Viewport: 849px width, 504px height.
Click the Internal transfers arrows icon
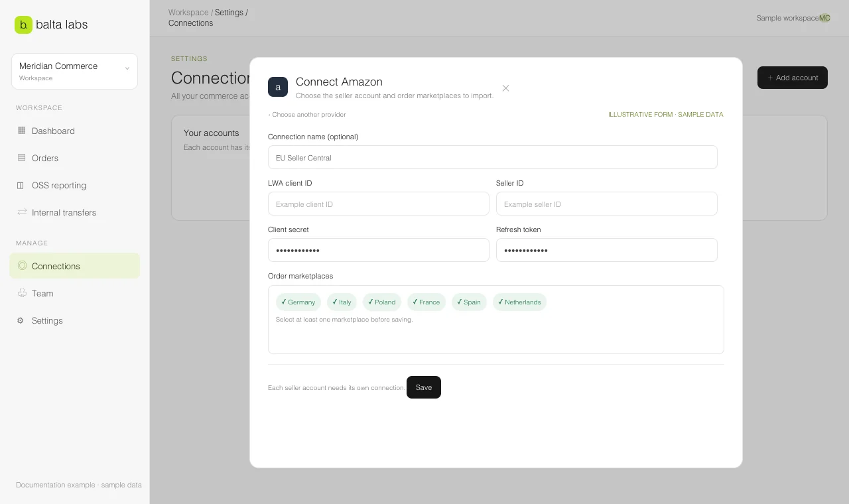pos(21,212)
